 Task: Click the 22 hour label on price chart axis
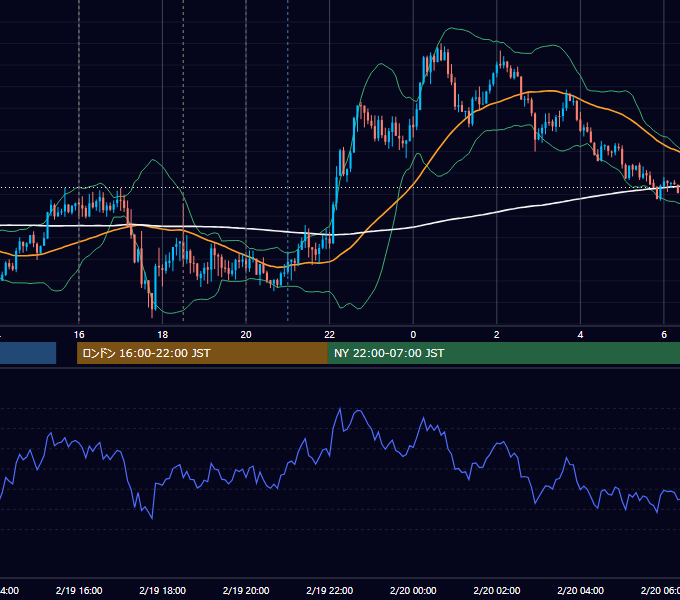(x=330, y=335)
